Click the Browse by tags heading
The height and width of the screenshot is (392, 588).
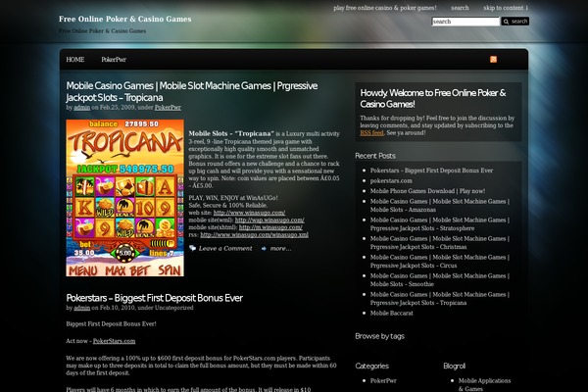click(x=379, y=336)
